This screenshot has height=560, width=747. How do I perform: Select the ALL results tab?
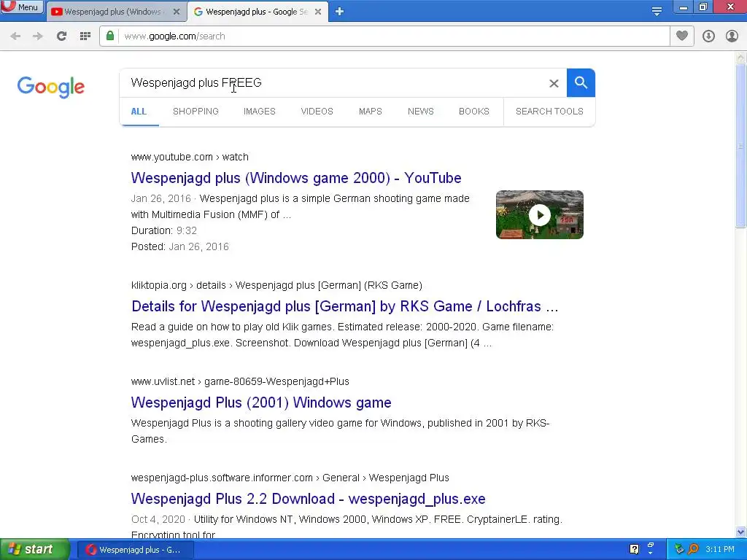pos(139,112)
